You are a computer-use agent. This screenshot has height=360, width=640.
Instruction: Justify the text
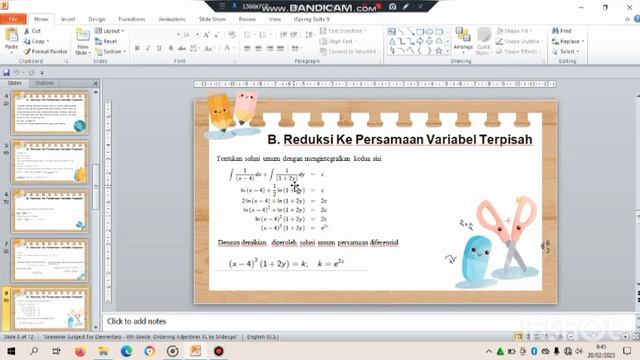pos(280,48)
